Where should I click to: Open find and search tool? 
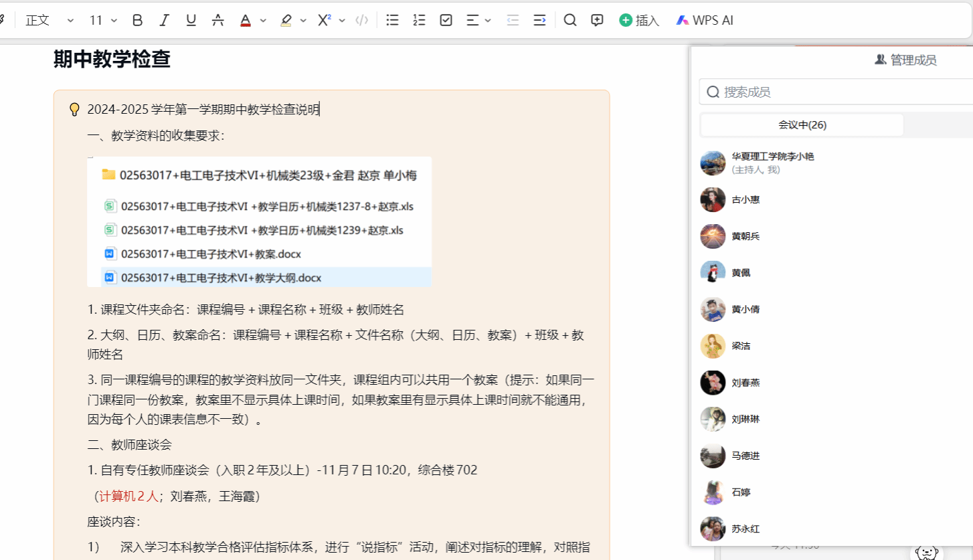click(570, 20)
